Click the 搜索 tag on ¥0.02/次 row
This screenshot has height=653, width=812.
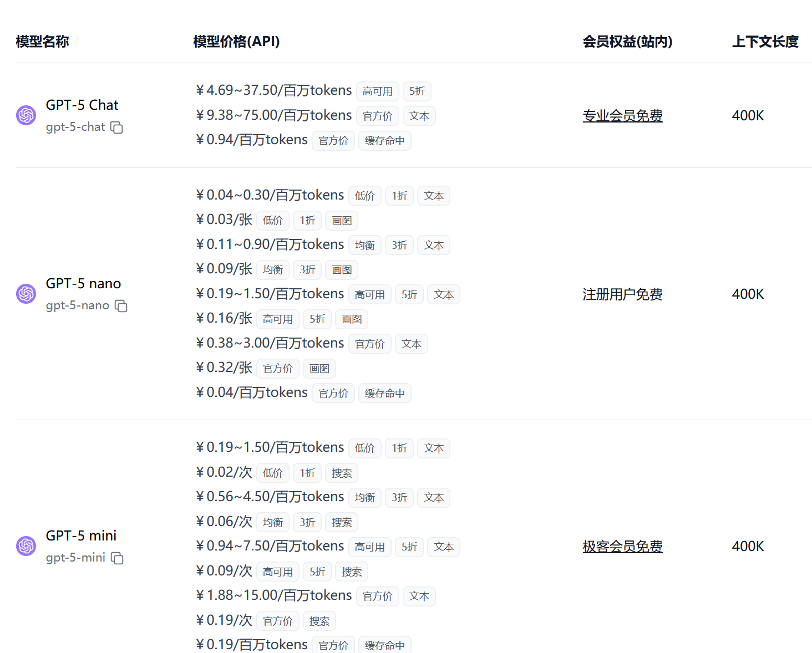pos(342,473)
